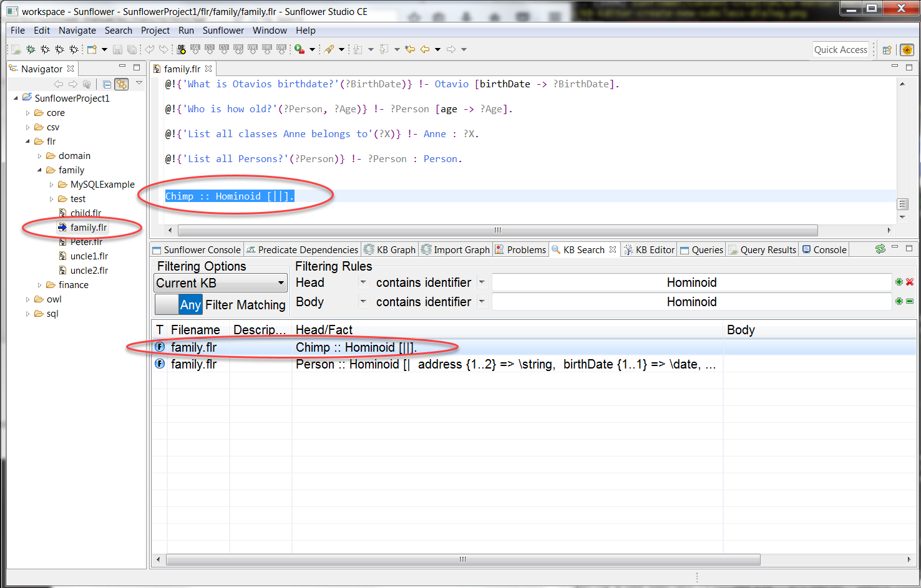The height and width of the screenshot is (588, 921).
Task: Open the Head rule type dropdown
Action: tap(363, 282)
